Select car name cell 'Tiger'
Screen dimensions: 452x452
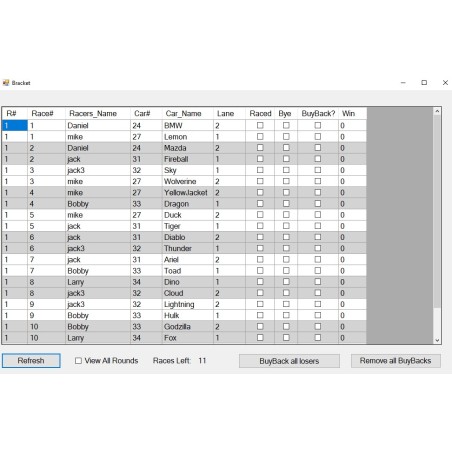pyautogui.click(x=188, y=226)
